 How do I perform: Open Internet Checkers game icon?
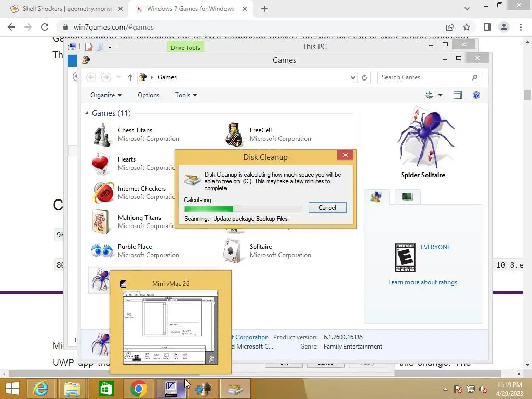103,193
